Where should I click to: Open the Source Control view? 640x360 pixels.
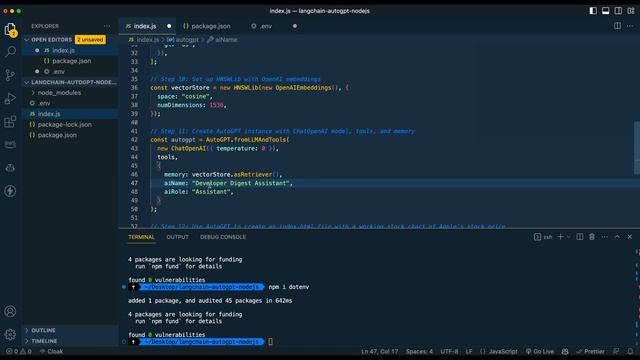[10, 75]
